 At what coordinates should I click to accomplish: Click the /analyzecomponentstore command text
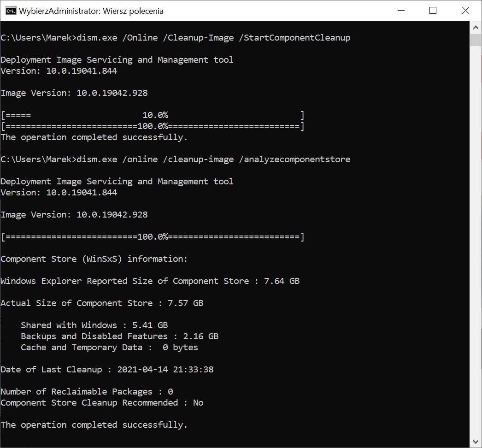click(x=294, y=159)
